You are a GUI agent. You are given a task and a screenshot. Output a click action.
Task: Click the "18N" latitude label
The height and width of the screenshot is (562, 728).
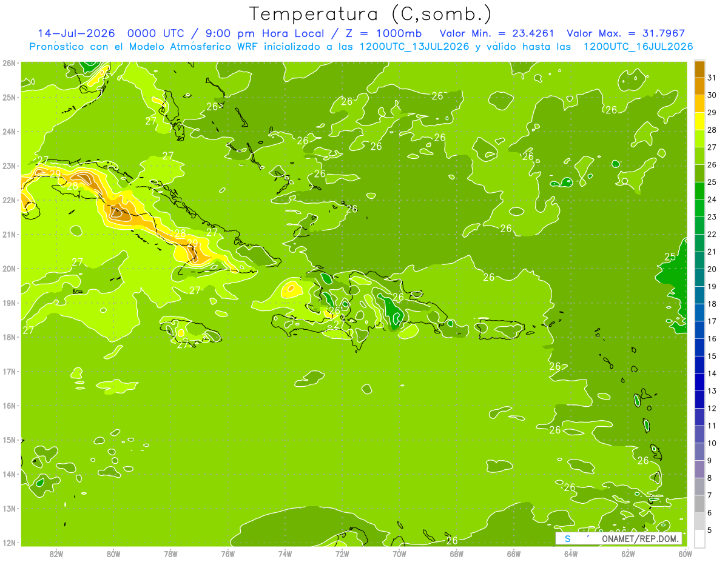tap(9, 337)
